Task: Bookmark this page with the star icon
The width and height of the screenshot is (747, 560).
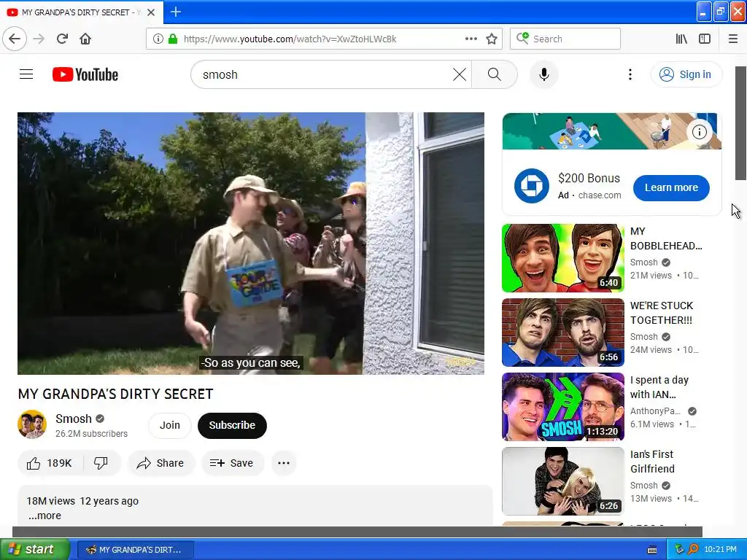Action: tap(492, 39)
